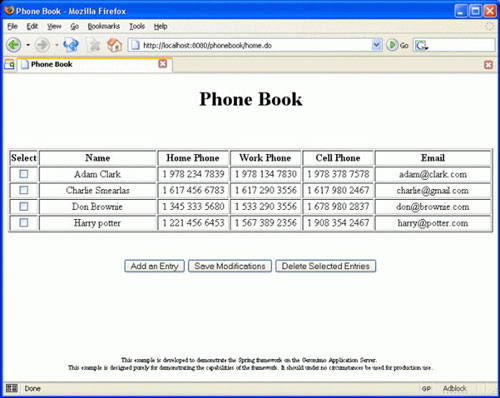The height and width of the screenshot is (398, 500).
Task: Click work phone 1 617 290 3556
Action: pyautogui.click(x=266, y=190)
